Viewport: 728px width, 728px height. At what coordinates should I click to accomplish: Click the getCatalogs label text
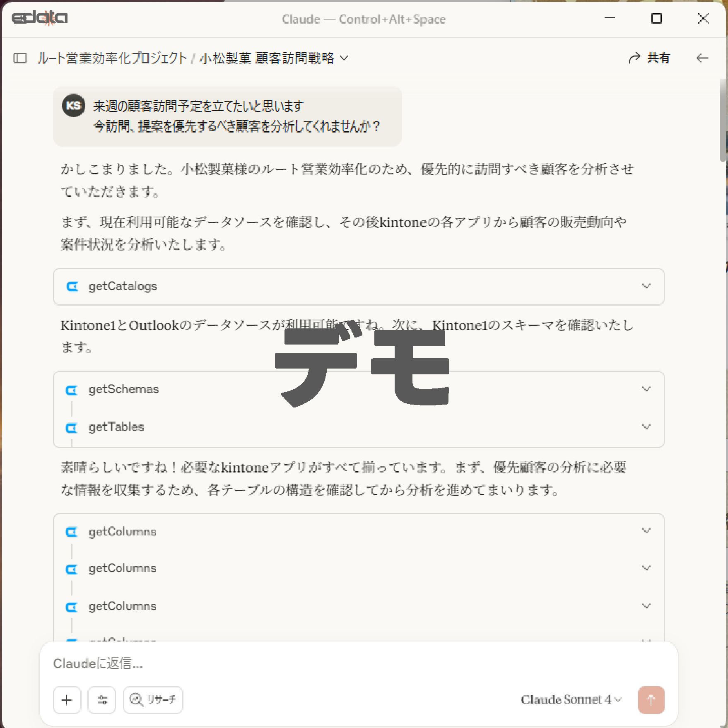pyautogui.click(x=123, y=287)
